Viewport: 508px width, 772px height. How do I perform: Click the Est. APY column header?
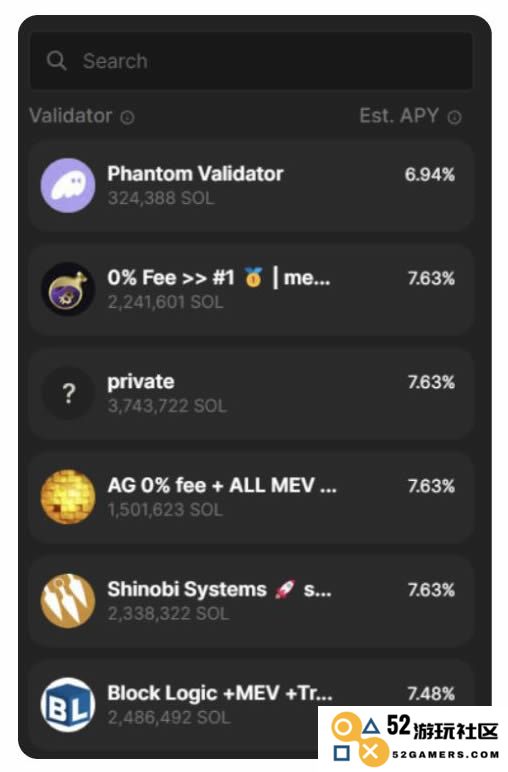(399, 116)
